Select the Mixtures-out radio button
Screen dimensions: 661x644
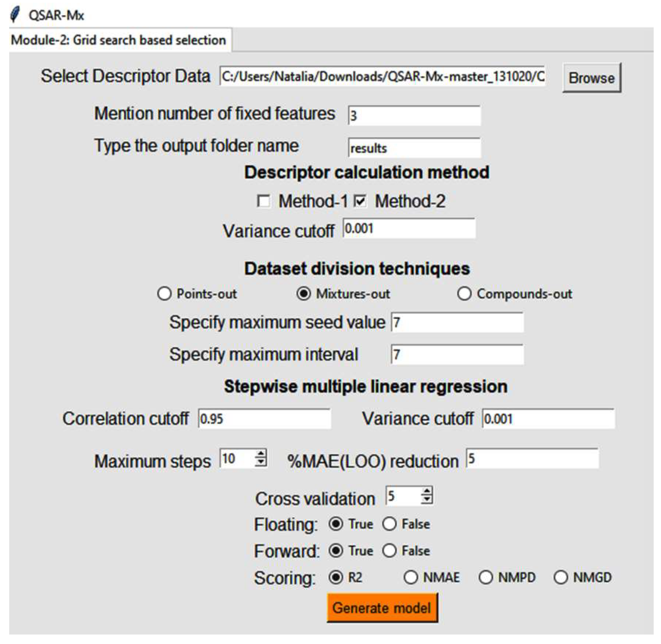tap(304, 294)
